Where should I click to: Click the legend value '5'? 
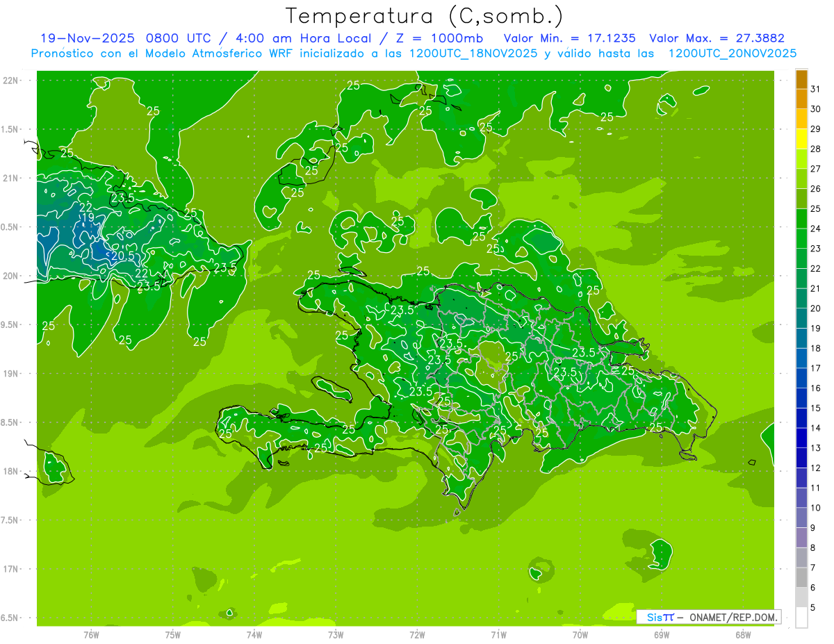coord(813,608)
